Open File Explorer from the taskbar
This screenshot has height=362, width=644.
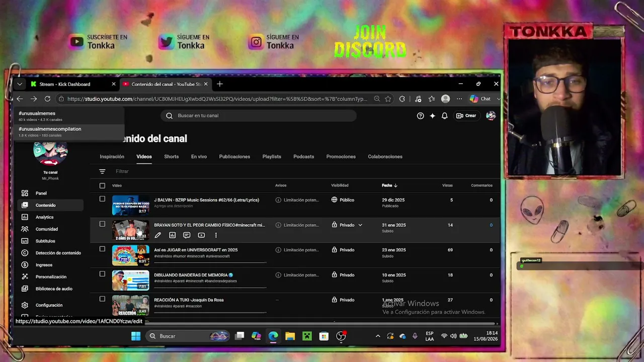click(x=290, y=336)
